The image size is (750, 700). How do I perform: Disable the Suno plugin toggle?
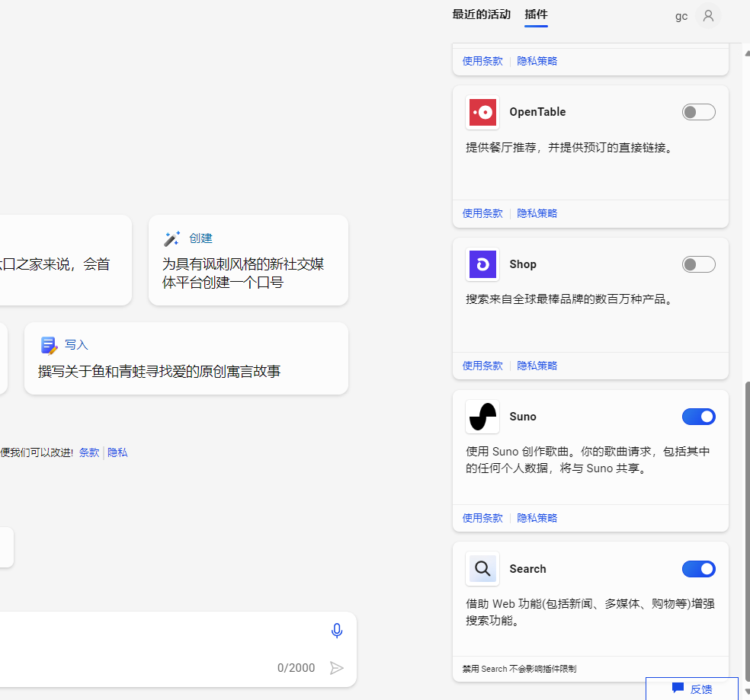(x=698, y=417)
